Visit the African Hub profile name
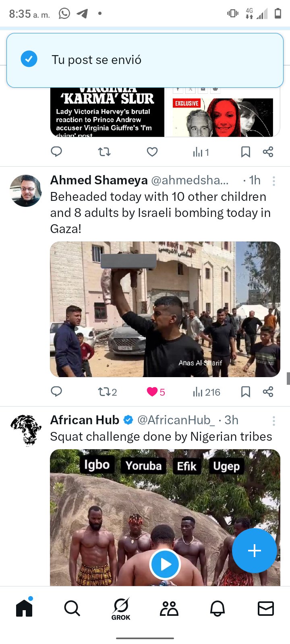290x644 pixels. click(85, 420)
